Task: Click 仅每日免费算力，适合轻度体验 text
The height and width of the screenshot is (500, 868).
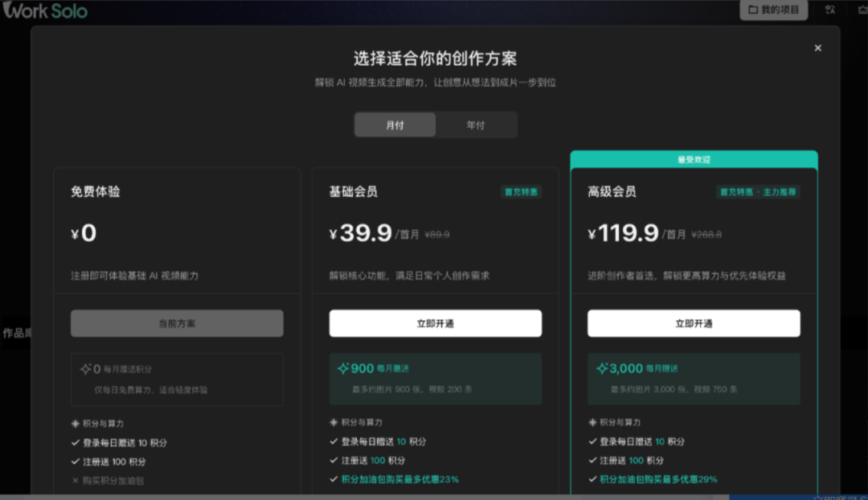Action: click(150, 390)
